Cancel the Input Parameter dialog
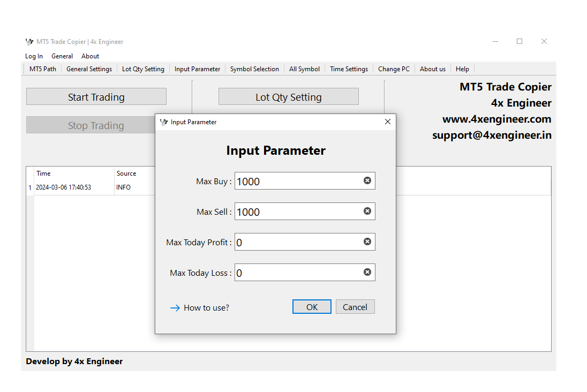 [355, 307]
